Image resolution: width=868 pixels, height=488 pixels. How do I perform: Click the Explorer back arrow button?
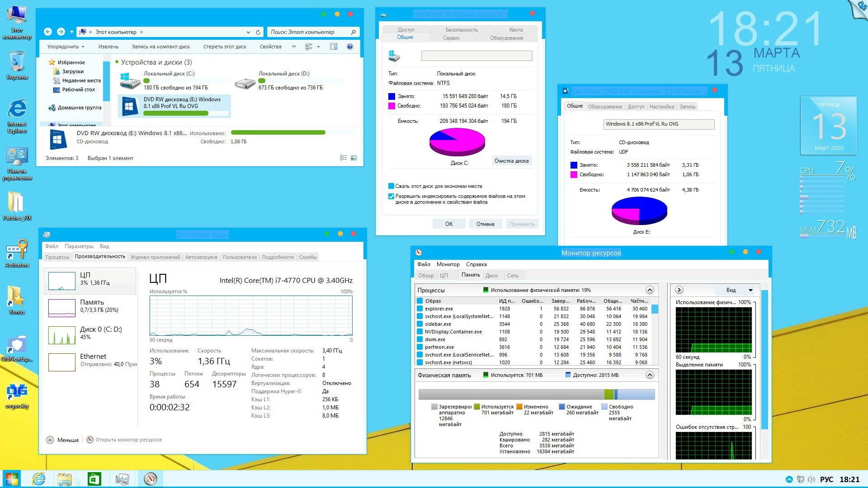point(48,32)
